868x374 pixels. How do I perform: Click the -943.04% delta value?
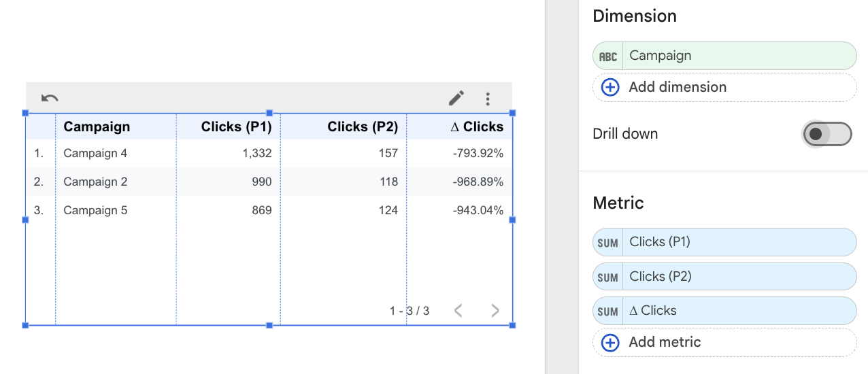pyautogui.click(x=478, y=210)
